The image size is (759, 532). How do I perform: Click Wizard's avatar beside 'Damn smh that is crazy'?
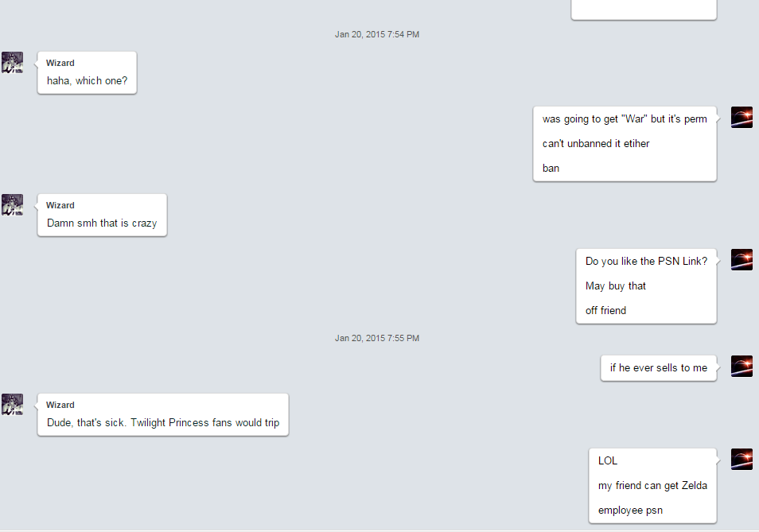coord(12,204)
